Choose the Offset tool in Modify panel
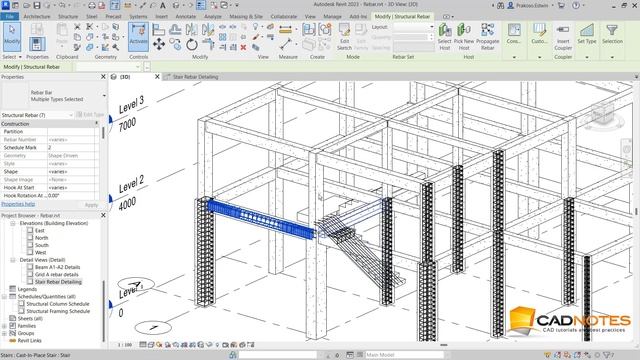 [175, 30]
